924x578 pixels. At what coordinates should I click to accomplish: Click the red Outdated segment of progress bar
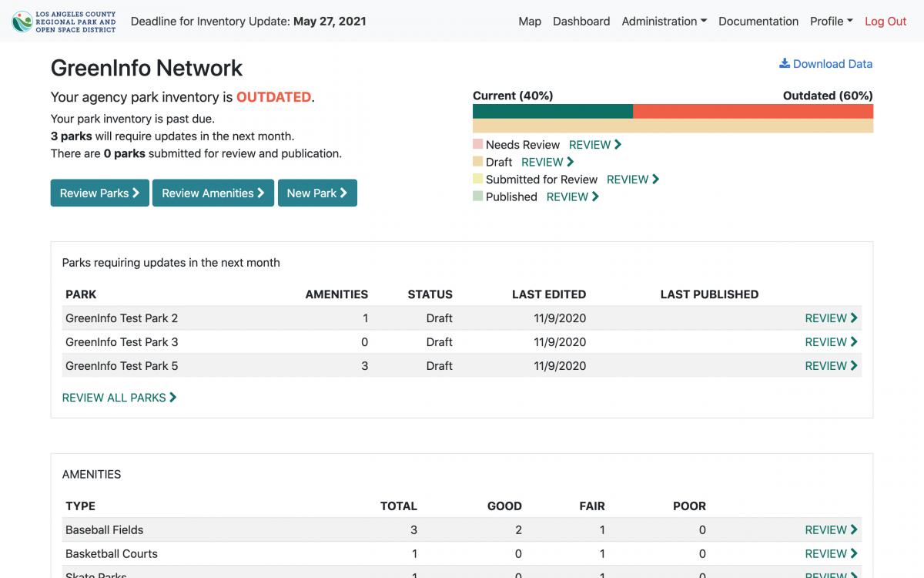pyautogui.click(x=753, y=111)
